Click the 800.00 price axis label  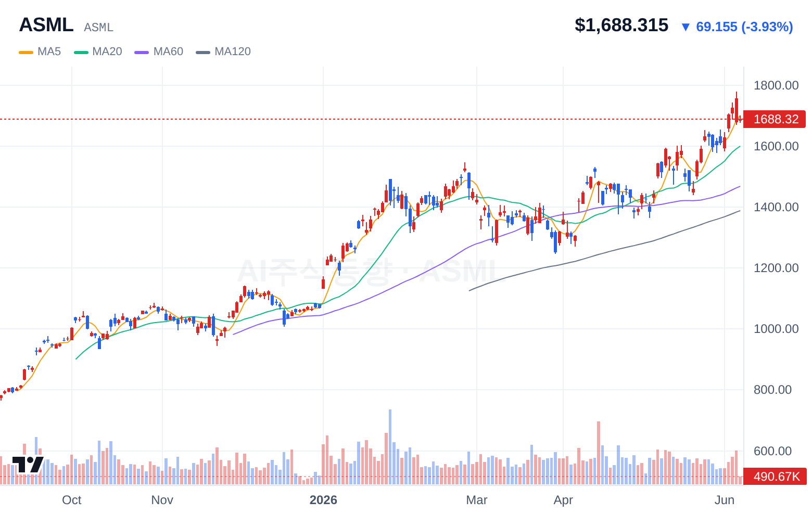click(772, 390)
